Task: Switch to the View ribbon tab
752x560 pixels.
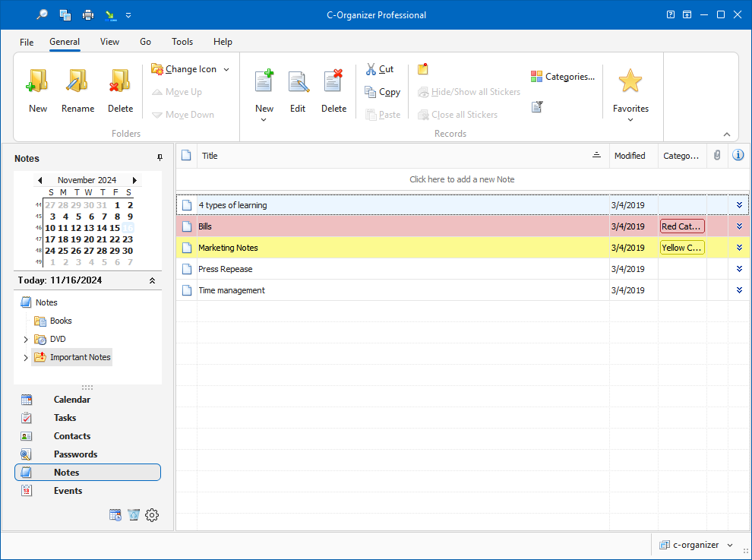Action: [x=109, y=42]
